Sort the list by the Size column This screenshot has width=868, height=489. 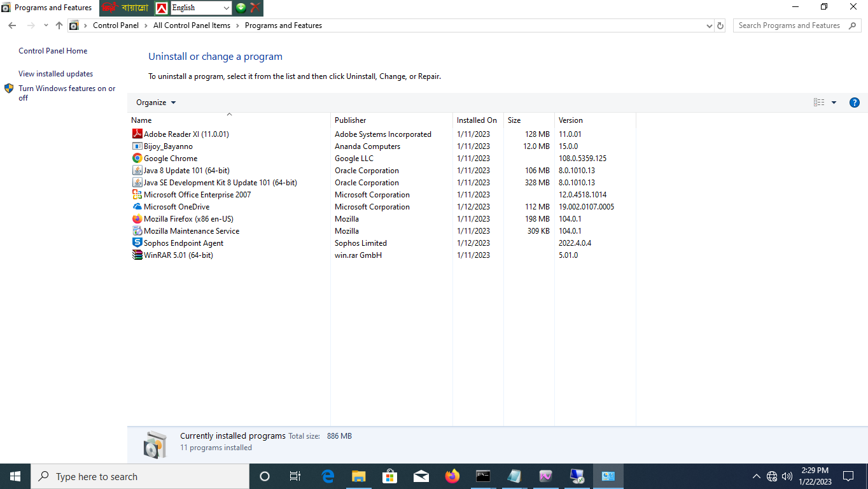click(529, 120)
